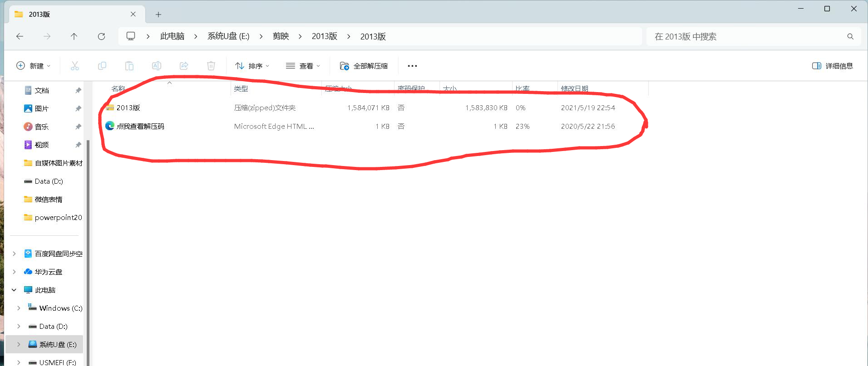The image size is (868, 366).
Task: Open the three-dot more options menu
Action: (x=412, y=66)
